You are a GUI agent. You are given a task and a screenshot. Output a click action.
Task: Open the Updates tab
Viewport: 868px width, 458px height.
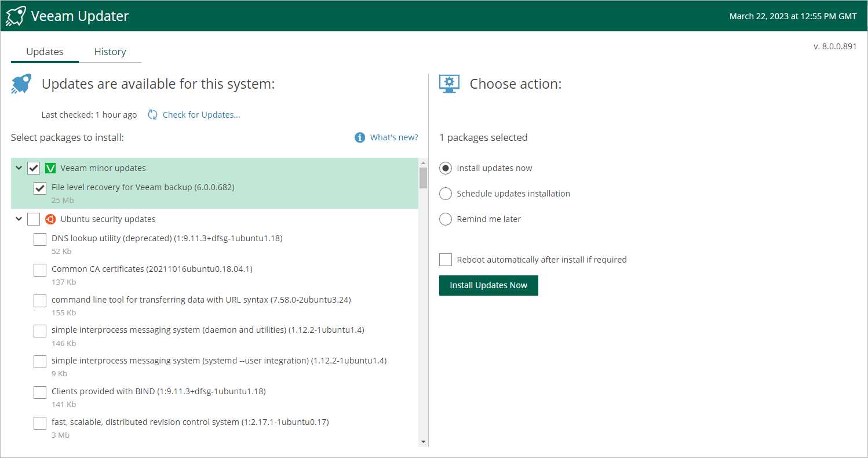pyautogui.click(x=45, y=52)
